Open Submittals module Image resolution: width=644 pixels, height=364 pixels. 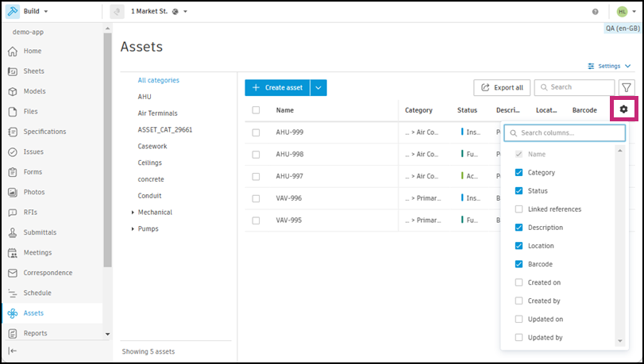click(40, 232)
